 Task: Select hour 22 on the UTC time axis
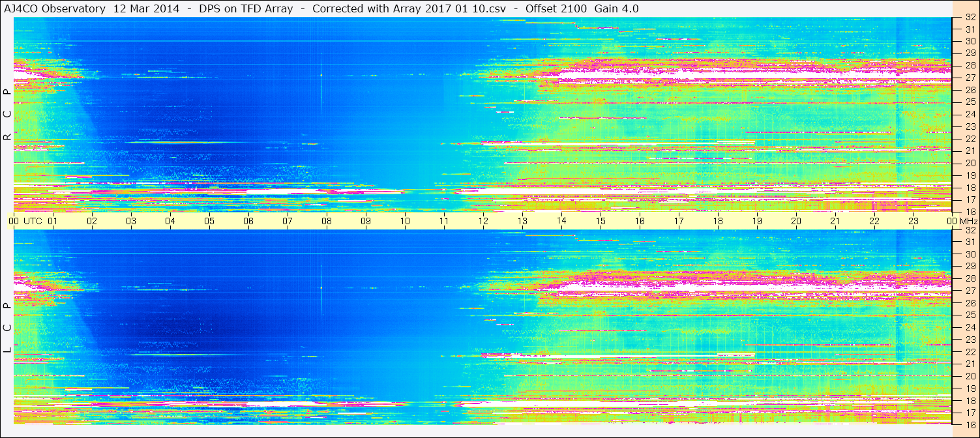click(874, 221)
